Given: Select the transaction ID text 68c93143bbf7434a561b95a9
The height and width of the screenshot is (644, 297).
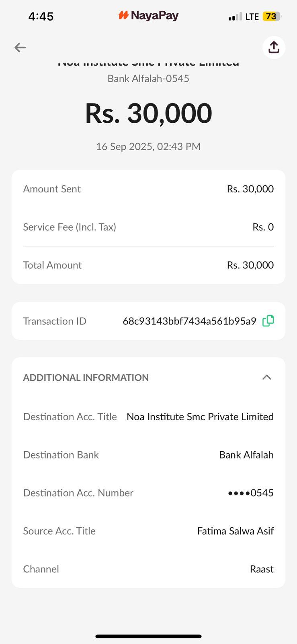Looking at the screenshot, I should [x=189, y=321].
